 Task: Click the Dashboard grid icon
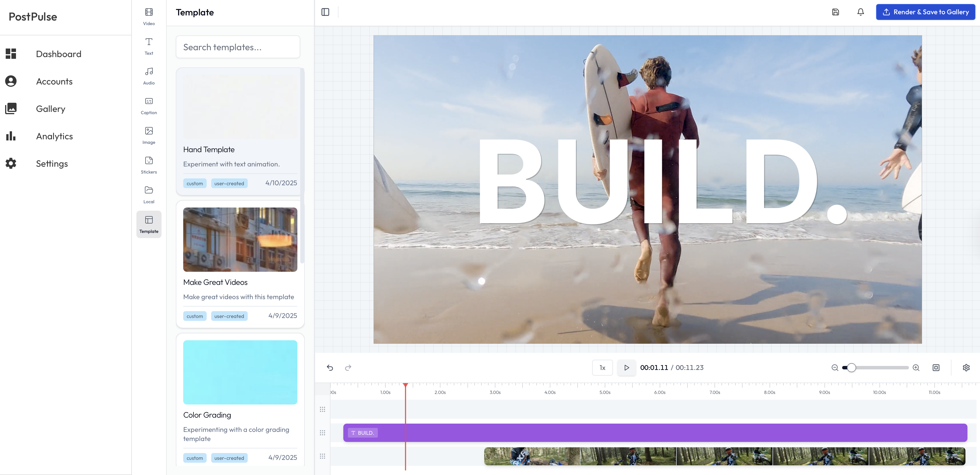11,54
